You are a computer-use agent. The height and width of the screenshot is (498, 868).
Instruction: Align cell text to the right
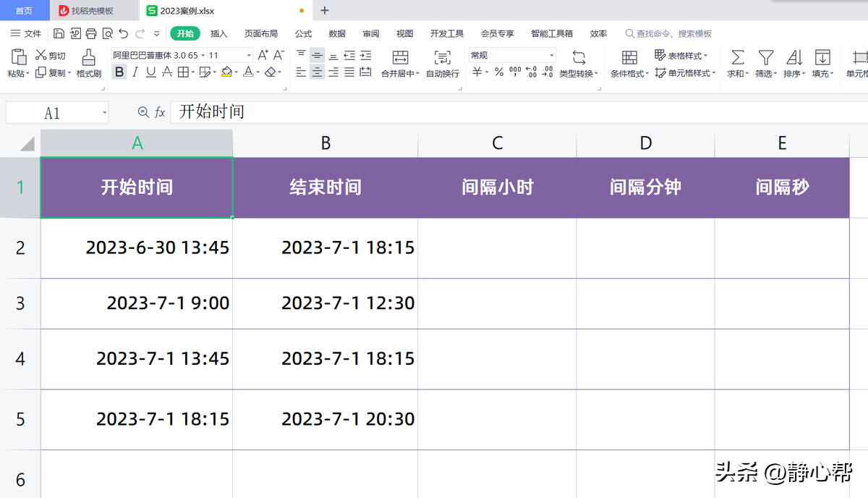[333, 72]
